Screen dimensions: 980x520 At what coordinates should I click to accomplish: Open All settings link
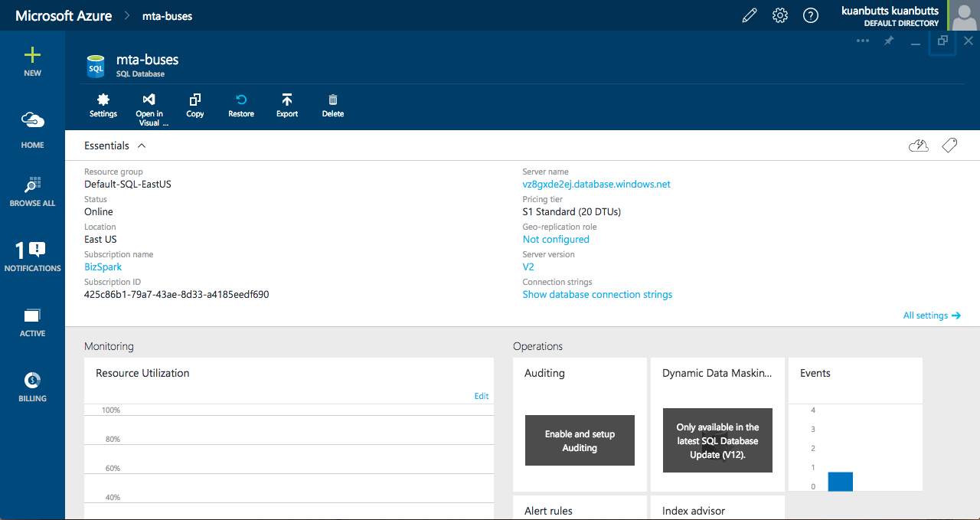[932, 316]
